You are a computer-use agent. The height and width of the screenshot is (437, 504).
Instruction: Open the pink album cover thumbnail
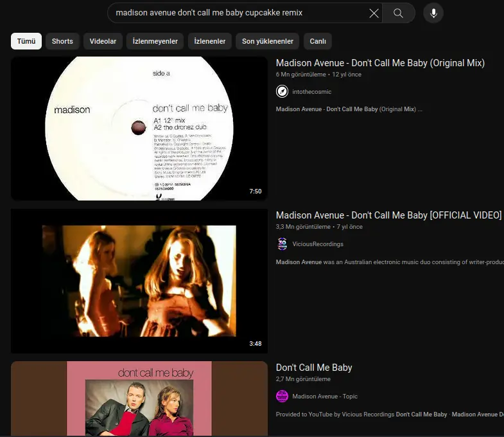coord(139,398)
